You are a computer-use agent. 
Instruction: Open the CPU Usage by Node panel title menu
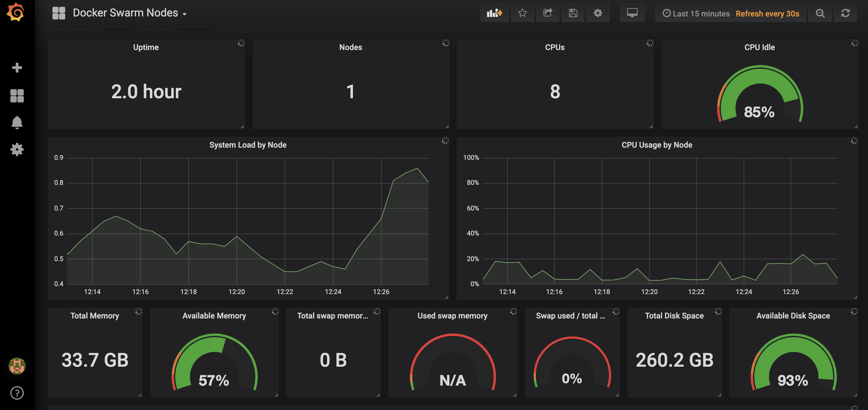656,145
